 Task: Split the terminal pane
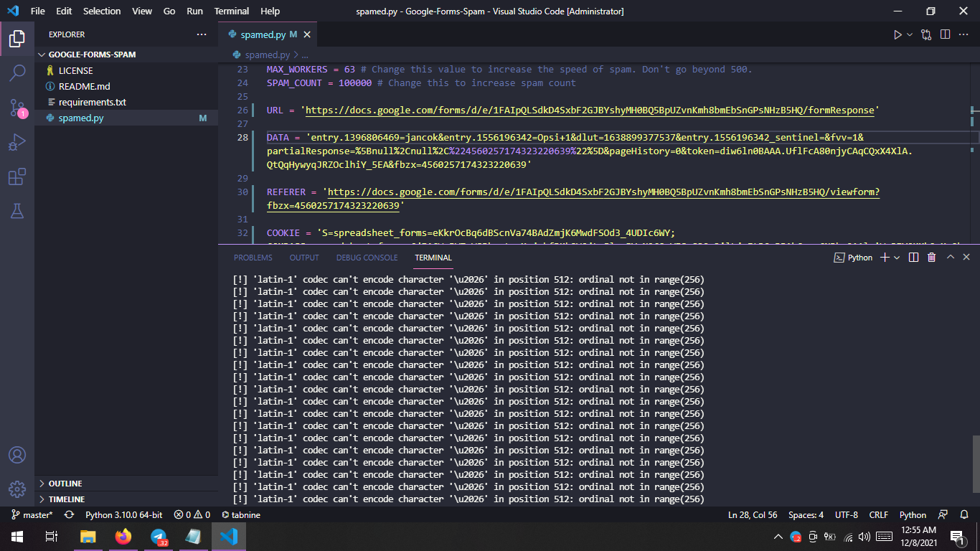click(x=912, y=257)
